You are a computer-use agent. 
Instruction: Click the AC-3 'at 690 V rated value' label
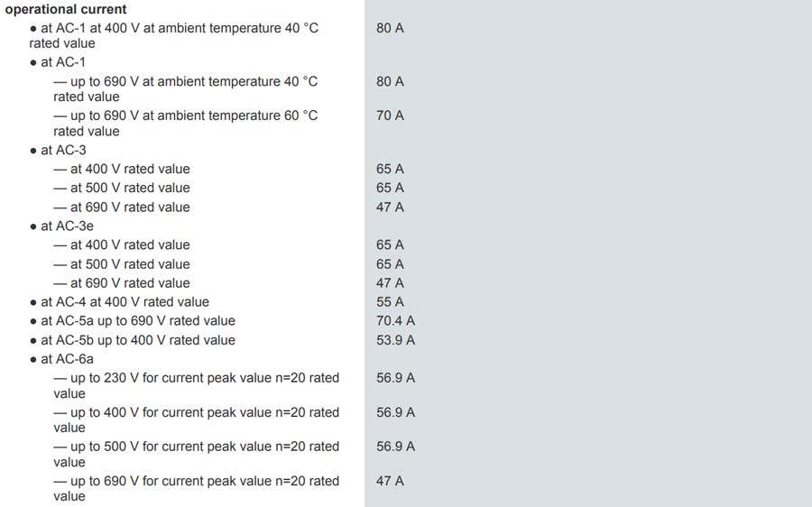[122, 207]
